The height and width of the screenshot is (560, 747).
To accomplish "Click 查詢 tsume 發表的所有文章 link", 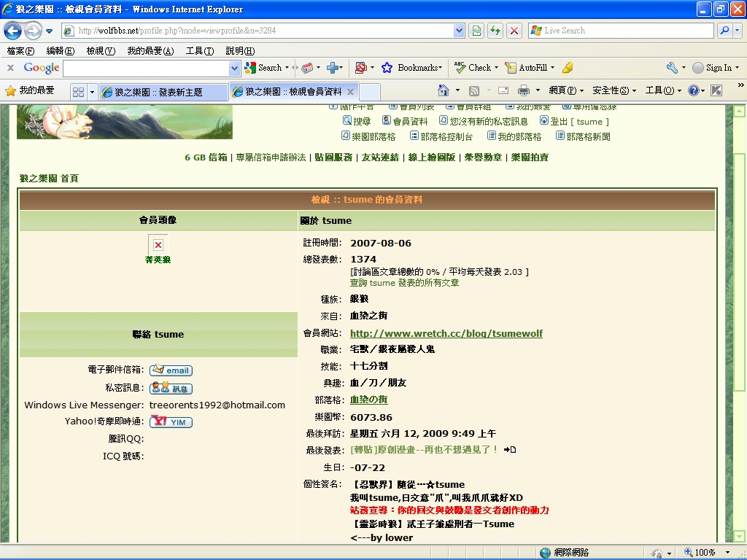I will point(404,283).
